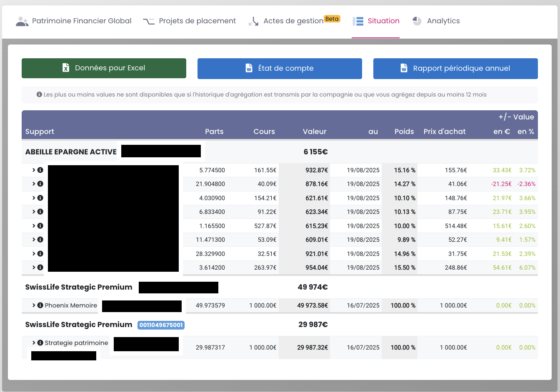Click info icon on the 932.87€ row
The height and width of the screenshot is (392, 560).
pyautogui.click(x=40, y=170)
